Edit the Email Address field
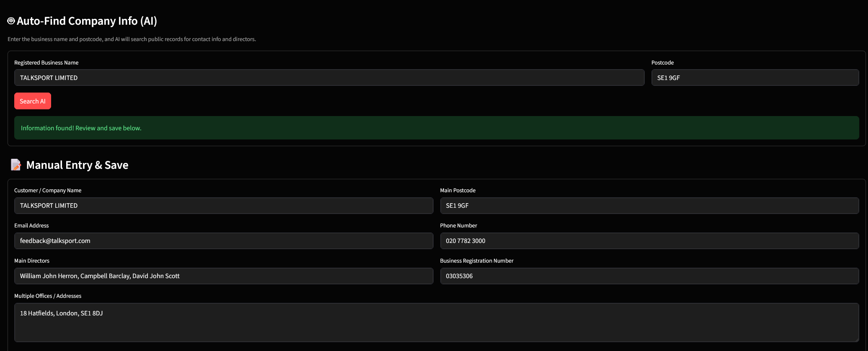Viewport: 868px width, 351px height. coord(224,241)
